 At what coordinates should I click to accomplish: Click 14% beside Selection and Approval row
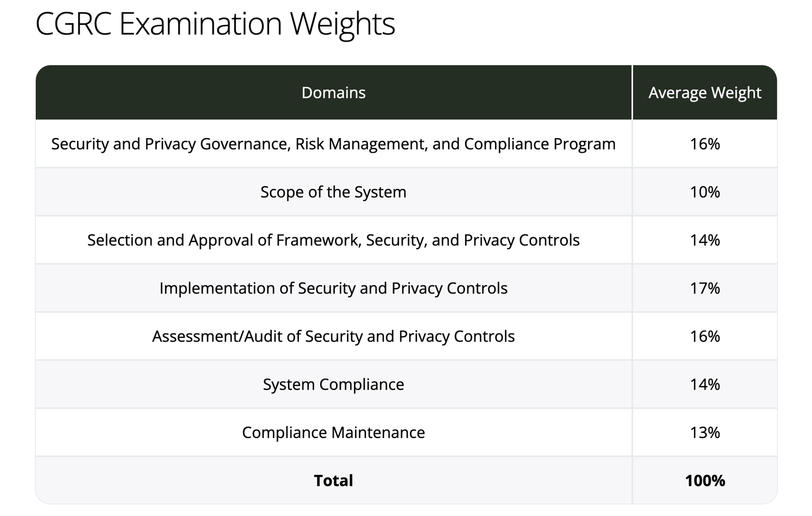[704, 240]
